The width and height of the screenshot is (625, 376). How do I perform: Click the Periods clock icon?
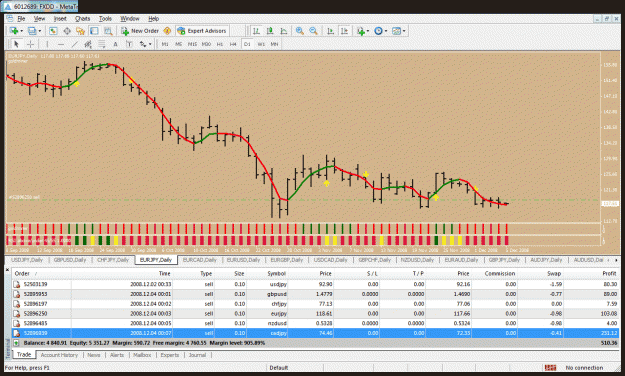click(378, 31)
